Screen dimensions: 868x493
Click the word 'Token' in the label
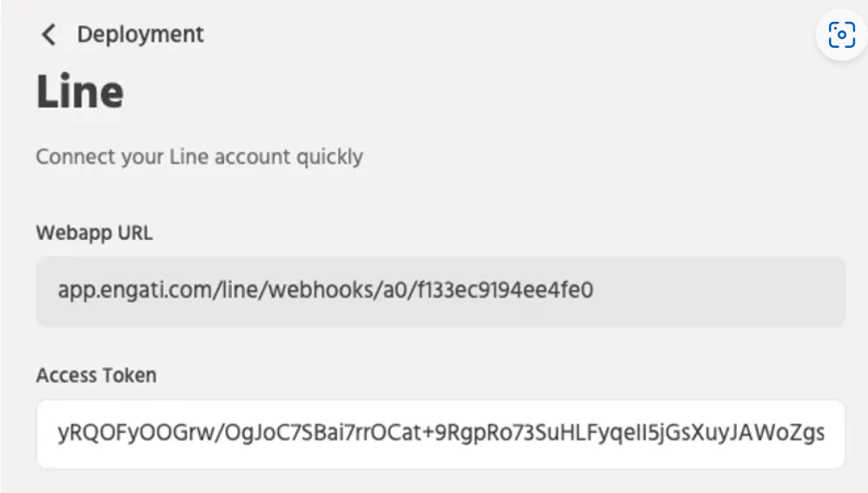(127, 375)
